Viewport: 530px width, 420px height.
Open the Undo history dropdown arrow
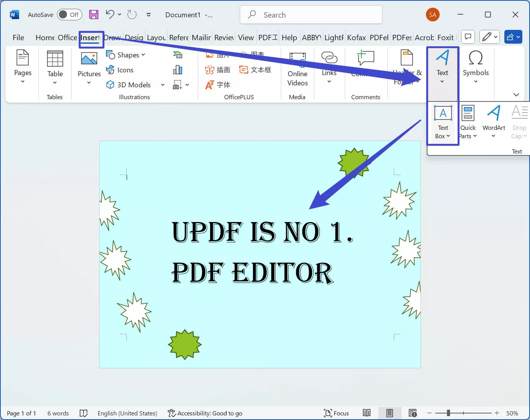[119, 15]
